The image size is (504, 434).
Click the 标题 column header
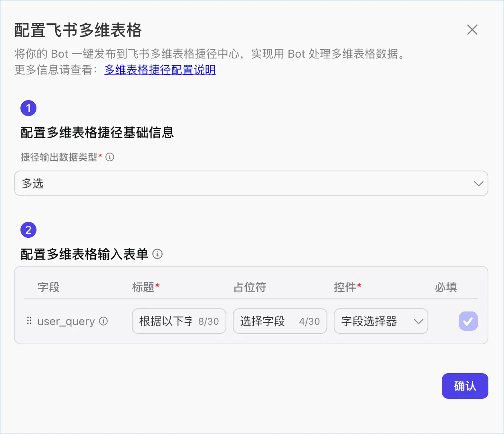146,287
